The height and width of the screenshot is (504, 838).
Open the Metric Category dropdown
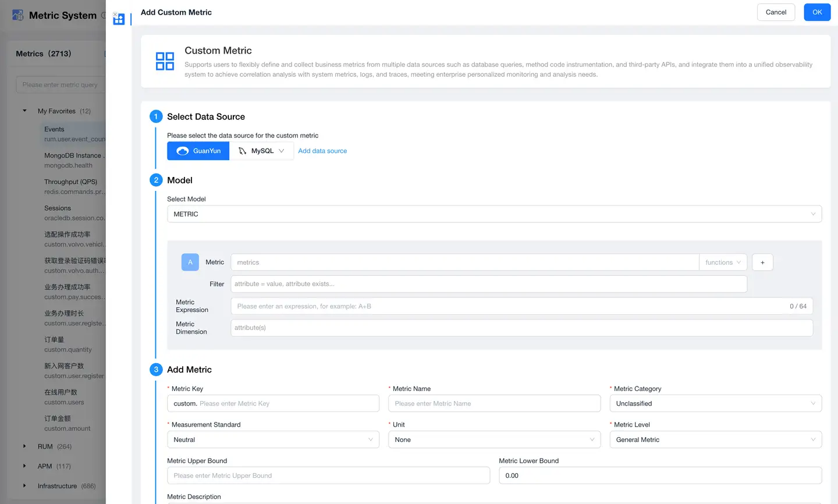tap(715, 403)
